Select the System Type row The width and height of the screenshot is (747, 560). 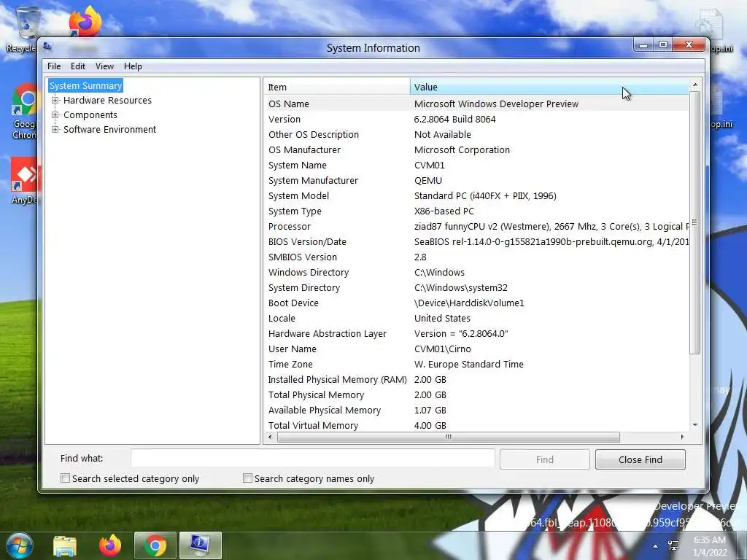[476, 211]
